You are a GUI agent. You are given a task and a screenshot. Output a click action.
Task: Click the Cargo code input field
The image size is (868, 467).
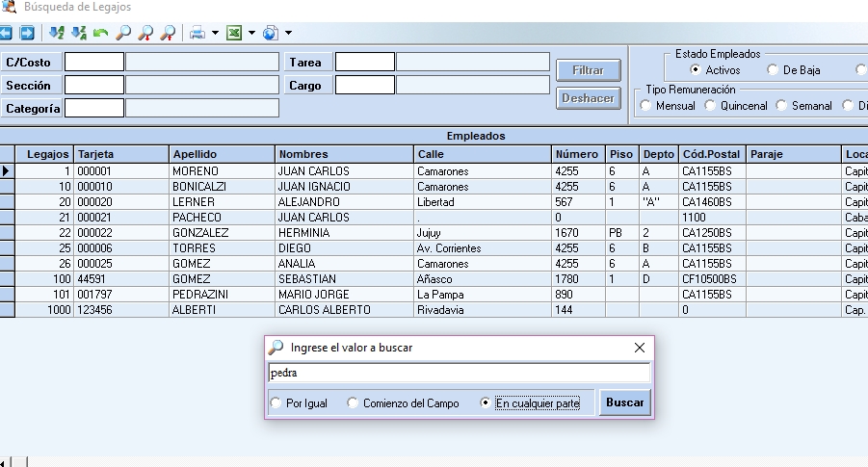coord(365,85)
